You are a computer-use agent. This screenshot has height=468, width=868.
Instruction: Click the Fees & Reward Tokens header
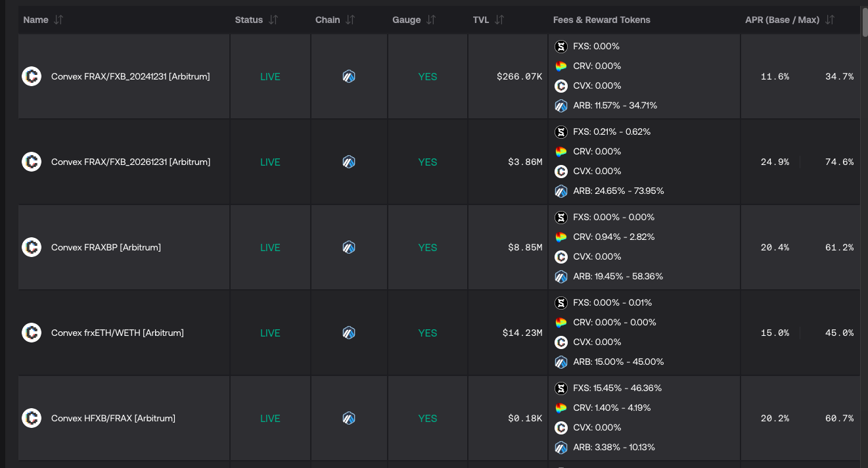(x=601, y=20)
